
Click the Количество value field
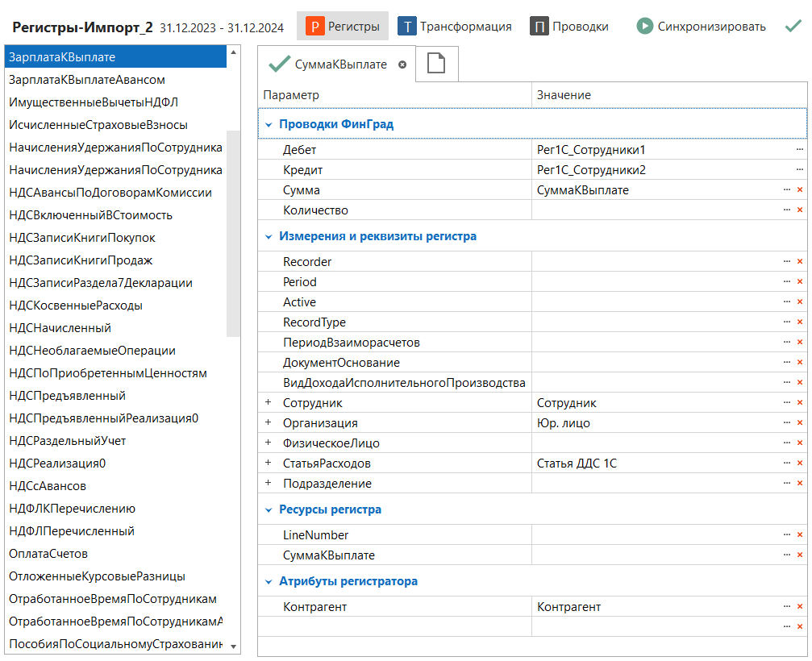pos(653,210)
